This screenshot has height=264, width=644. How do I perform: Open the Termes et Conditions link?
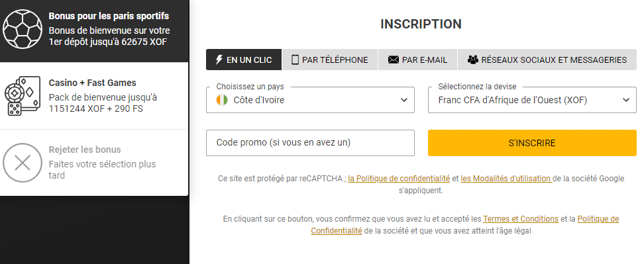point(520,219)
